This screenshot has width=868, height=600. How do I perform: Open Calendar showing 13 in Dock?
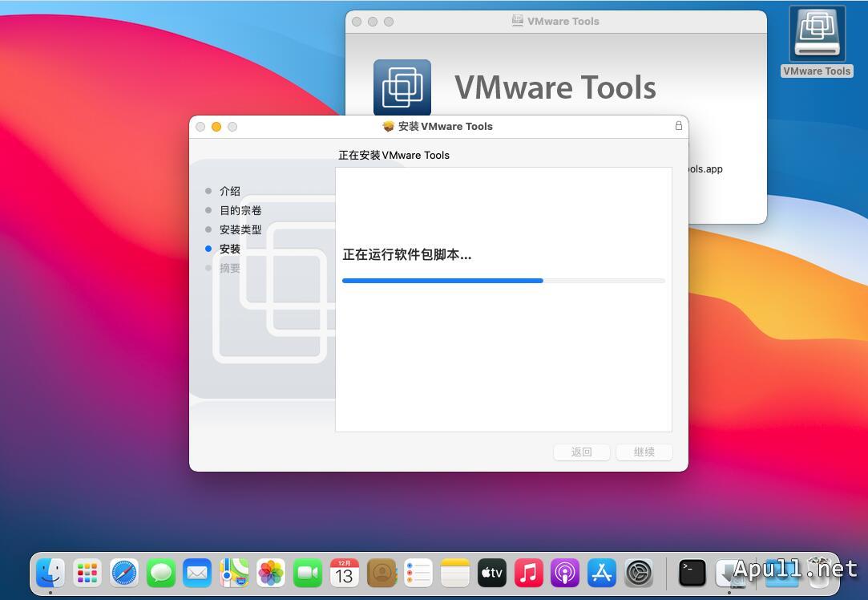[x=345, y=572]
